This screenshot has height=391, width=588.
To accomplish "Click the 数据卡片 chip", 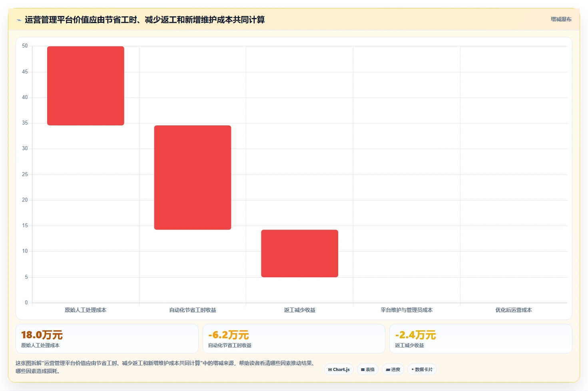I will pos(422,369).
